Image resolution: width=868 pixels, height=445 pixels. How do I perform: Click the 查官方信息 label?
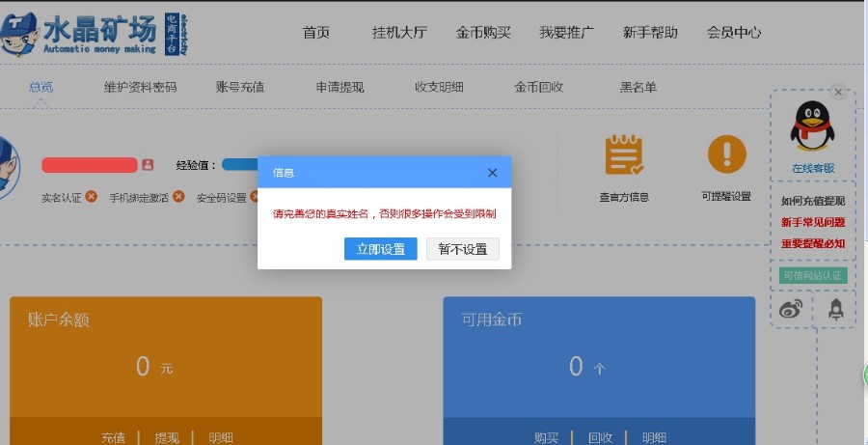[x=624, y=197]
